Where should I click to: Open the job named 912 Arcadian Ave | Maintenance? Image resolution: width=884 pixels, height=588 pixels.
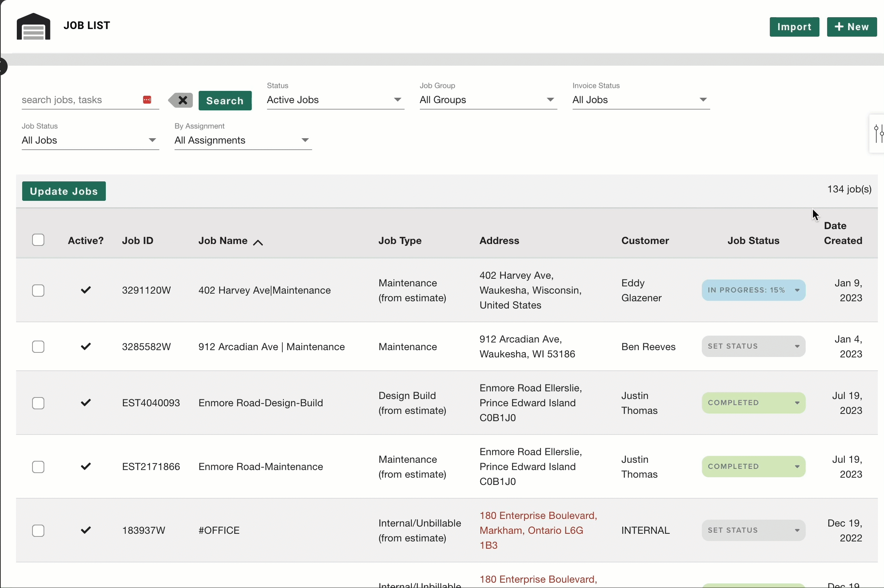click(x=272, y=347)
